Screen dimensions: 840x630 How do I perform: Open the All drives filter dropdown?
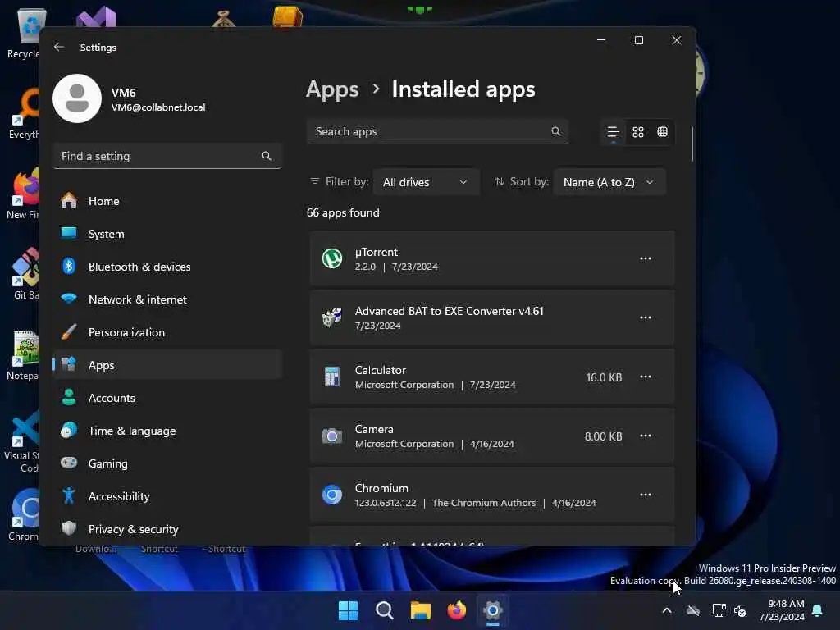click(426, 182)
